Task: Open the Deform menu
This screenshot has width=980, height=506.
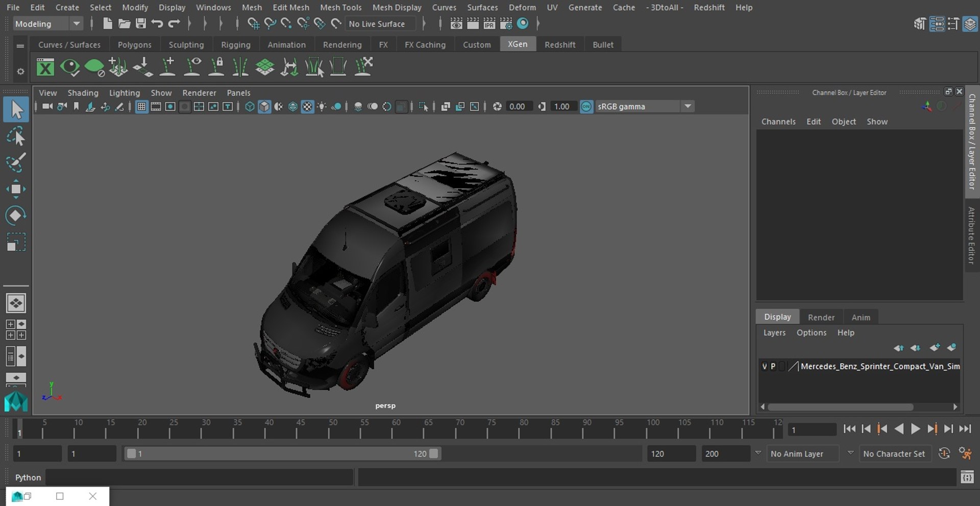Action: [522, 7]
